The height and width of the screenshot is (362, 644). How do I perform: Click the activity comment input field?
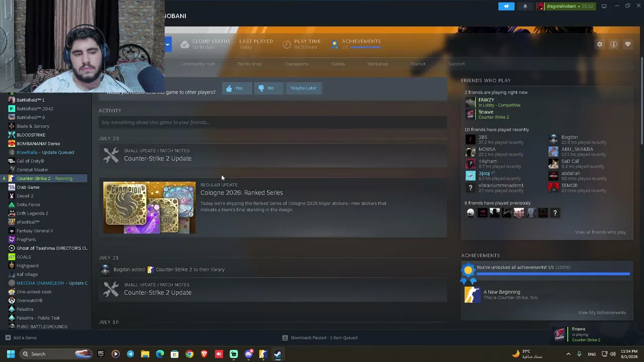pyautogui.click(x=273, y=122)
